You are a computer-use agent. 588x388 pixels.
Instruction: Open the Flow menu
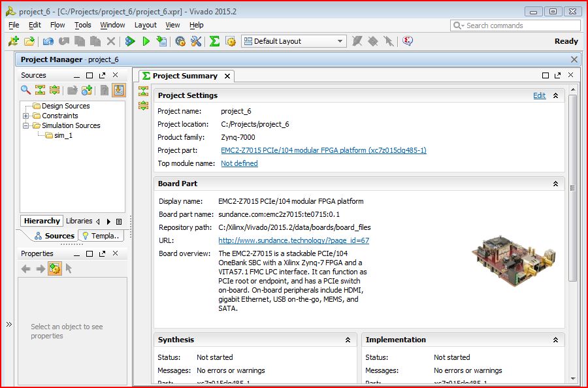click(x=57, y=25)
